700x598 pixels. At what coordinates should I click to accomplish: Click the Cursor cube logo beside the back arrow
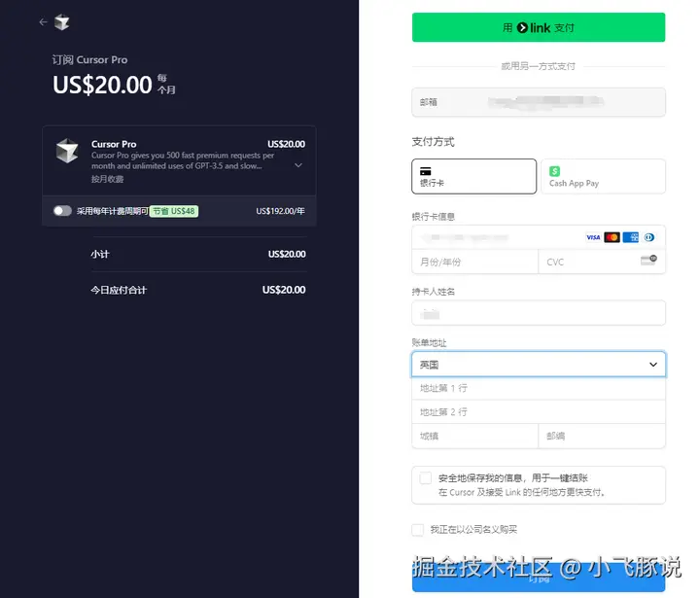61,22
